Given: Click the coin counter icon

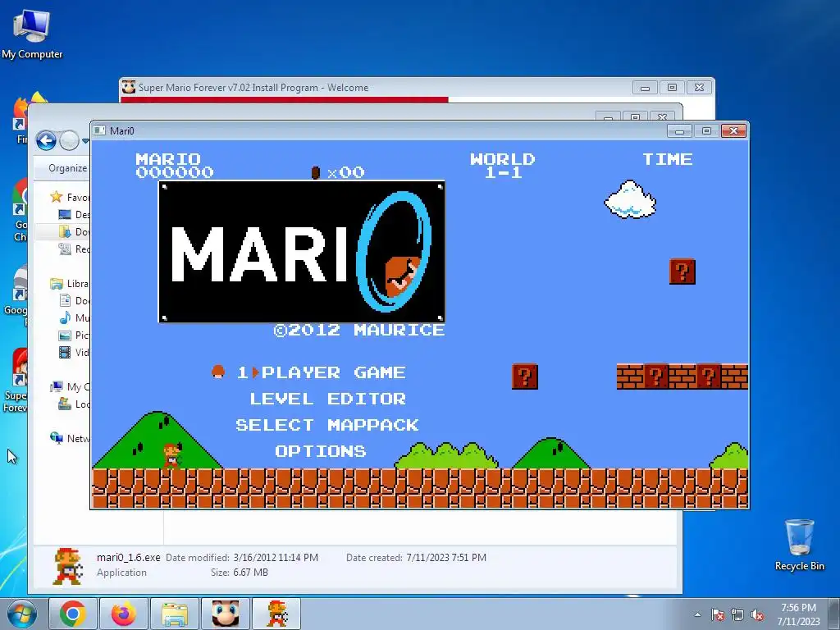Looking at the screenshot, I should [316, 172].
